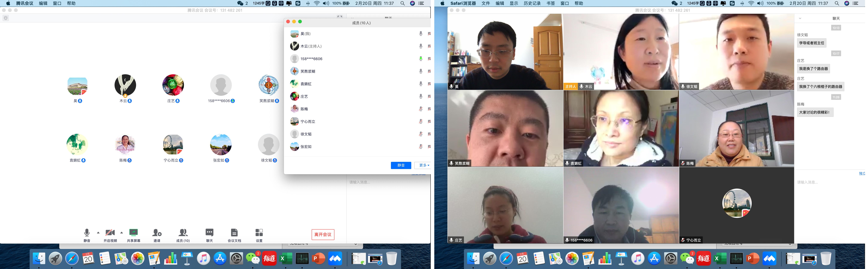The image size is (868, 269).
Task: Collapse the chat panel chevron in the right window
Action: (800, 19)
